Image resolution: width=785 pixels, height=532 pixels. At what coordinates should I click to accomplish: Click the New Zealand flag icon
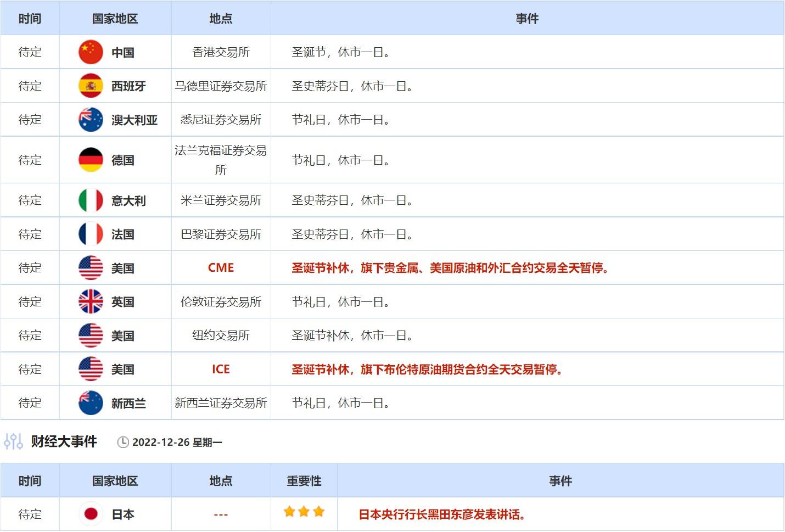pos(91,403)
